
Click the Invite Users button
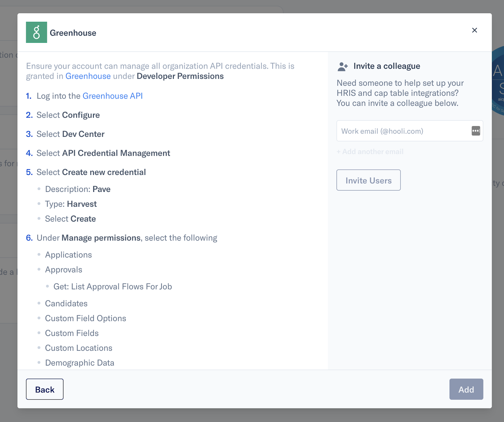(369, 180)
